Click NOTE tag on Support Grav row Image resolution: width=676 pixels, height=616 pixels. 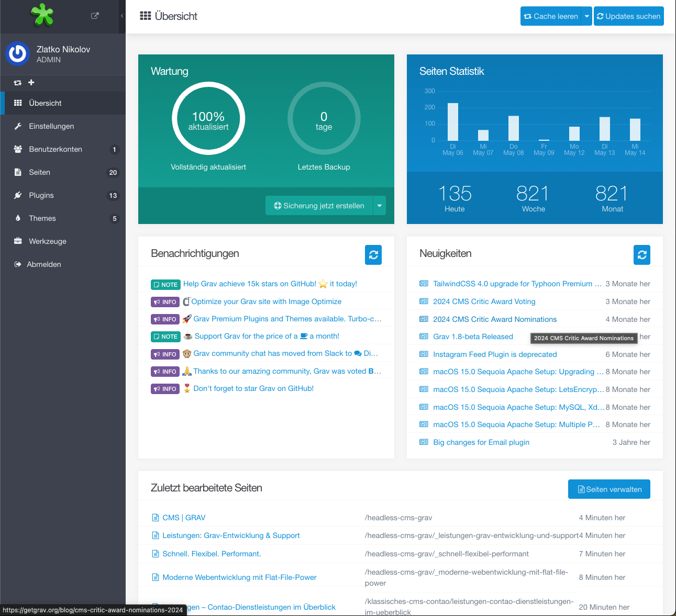click(165, 337)
